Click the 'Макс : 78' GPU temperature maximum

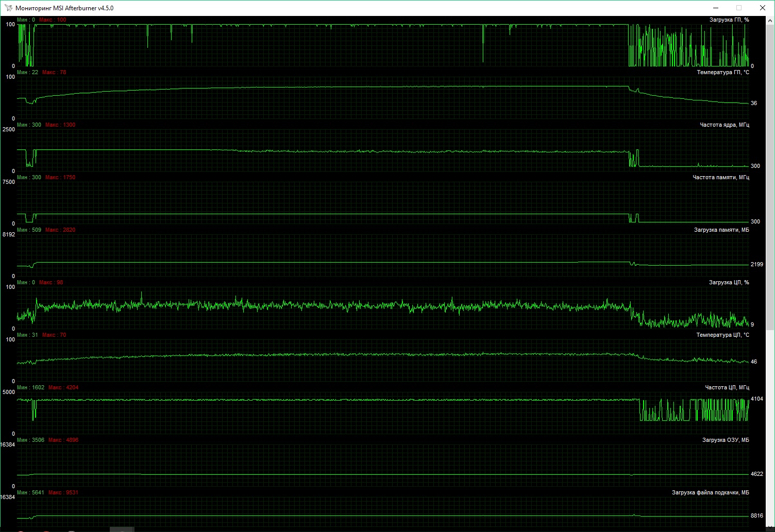point(54,72)
